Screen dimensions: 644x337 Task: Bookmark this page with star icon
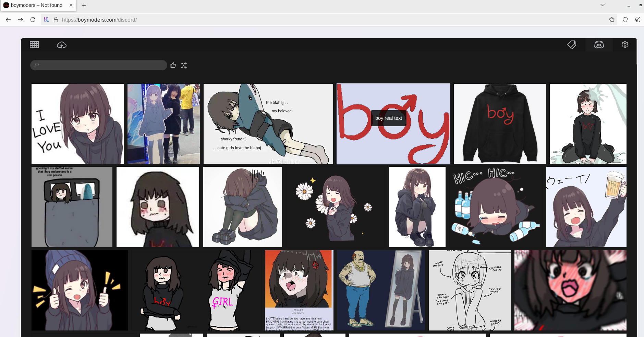point(611,20)
